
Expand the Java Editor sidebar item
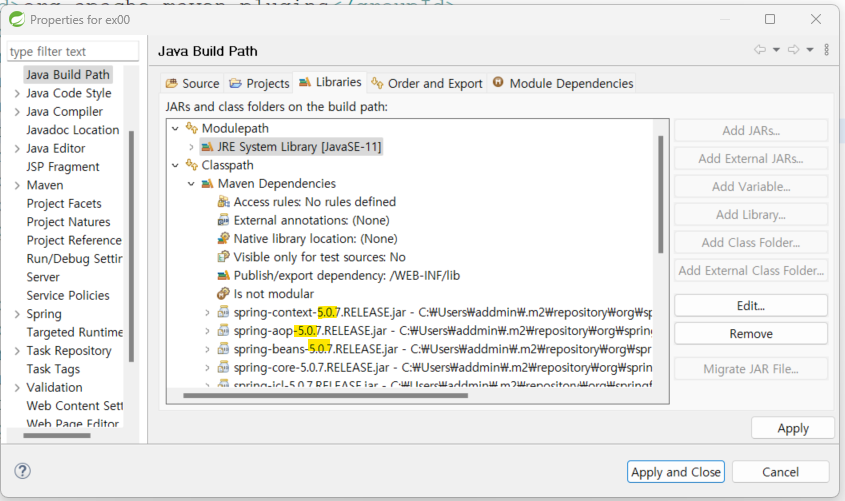(x=17, y=148)
